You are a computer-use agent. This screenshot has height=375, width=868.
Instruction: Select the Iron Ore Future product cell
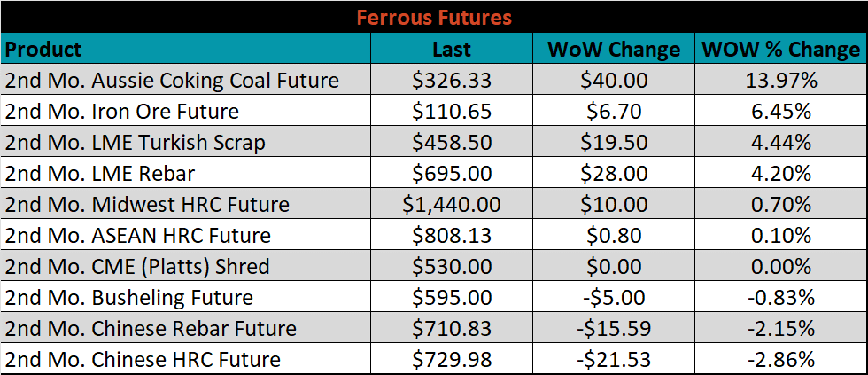pyautogui.click(x=186, y=111)
